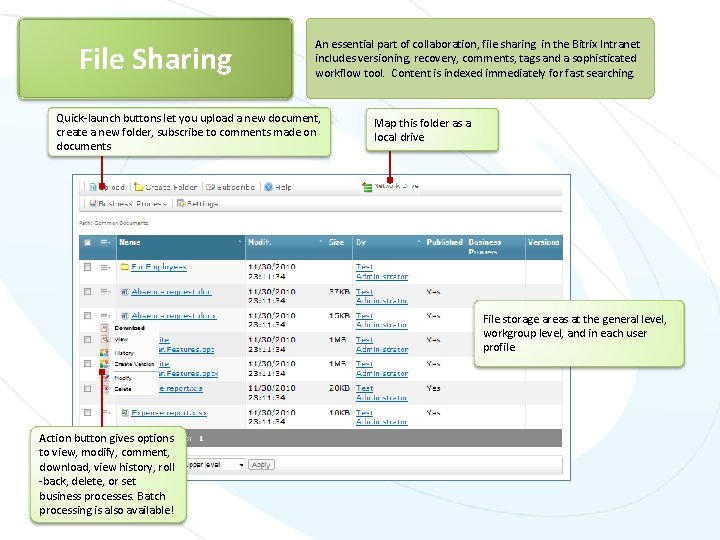Open Test Administrator link in 37KB row
720x540 pixels.
pyautogui.click(x=382, y=296)
